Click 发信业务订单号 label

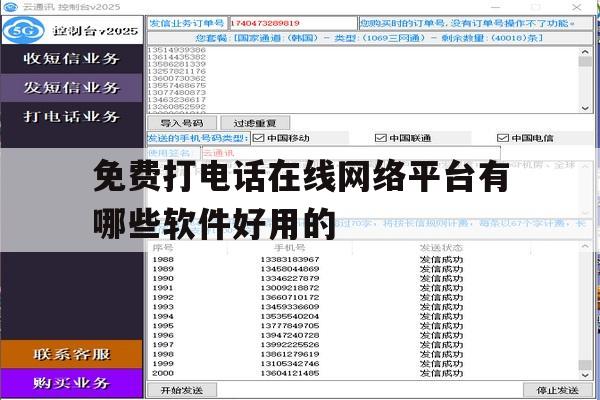point(187,23)
